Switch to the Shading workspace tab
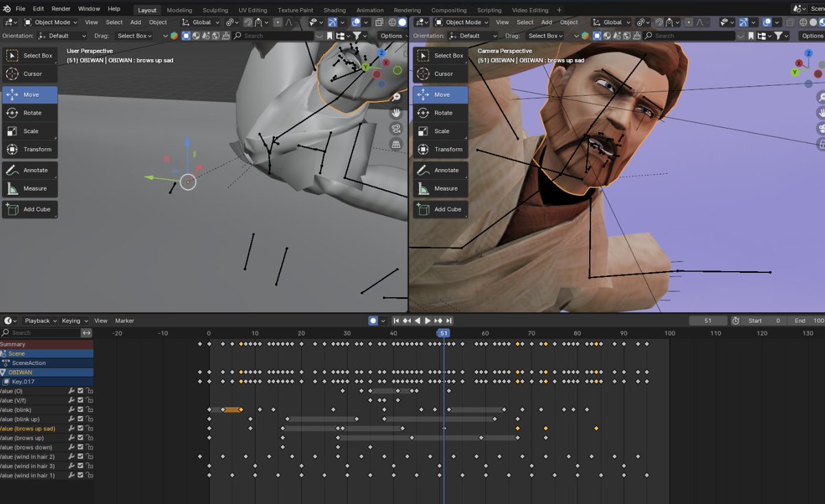This screenshot has height=504, width=825. tap(335, 10)
